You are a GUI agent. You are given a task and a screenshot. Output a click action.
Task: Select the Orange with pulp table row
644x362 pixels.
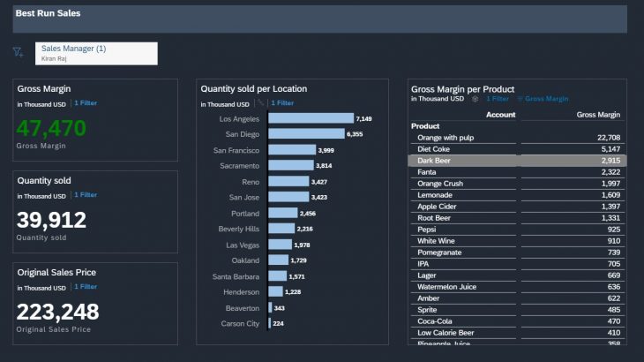[516, 138]
